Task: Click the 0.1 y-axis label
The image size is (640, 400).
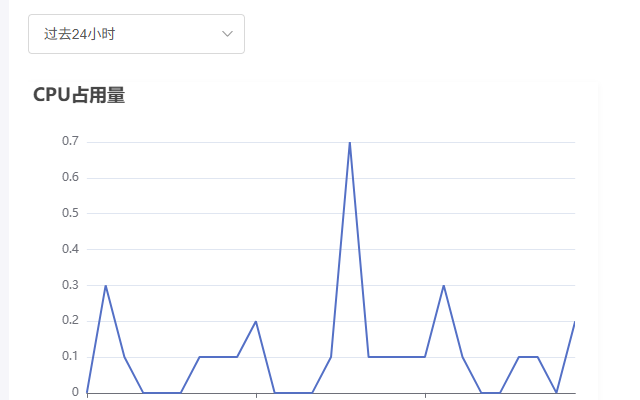Action: (69, 356)
